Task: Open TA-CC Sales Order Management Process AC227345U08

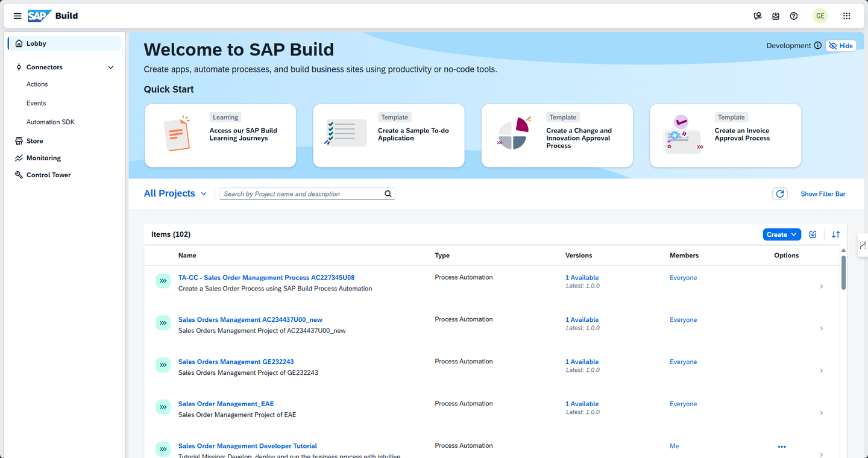Action: click(266, 278)
